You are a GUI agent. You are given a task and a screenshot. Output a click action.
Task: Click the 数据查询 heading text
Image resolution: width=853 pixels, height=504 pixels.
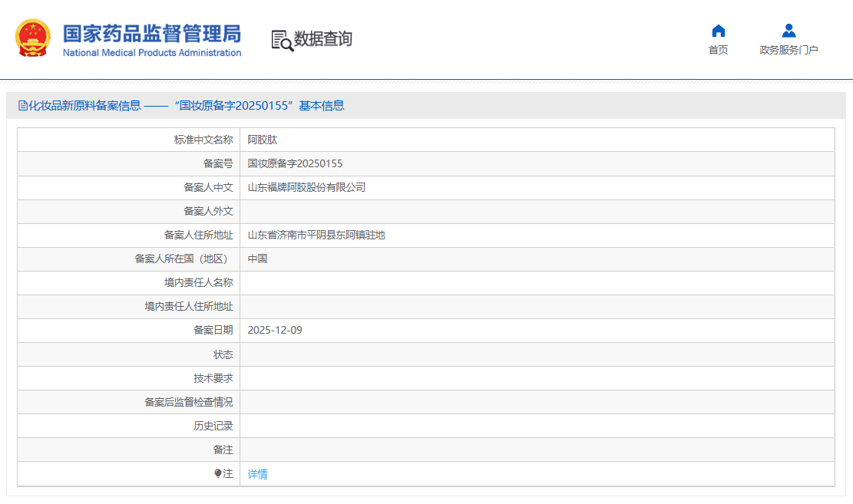323,39
